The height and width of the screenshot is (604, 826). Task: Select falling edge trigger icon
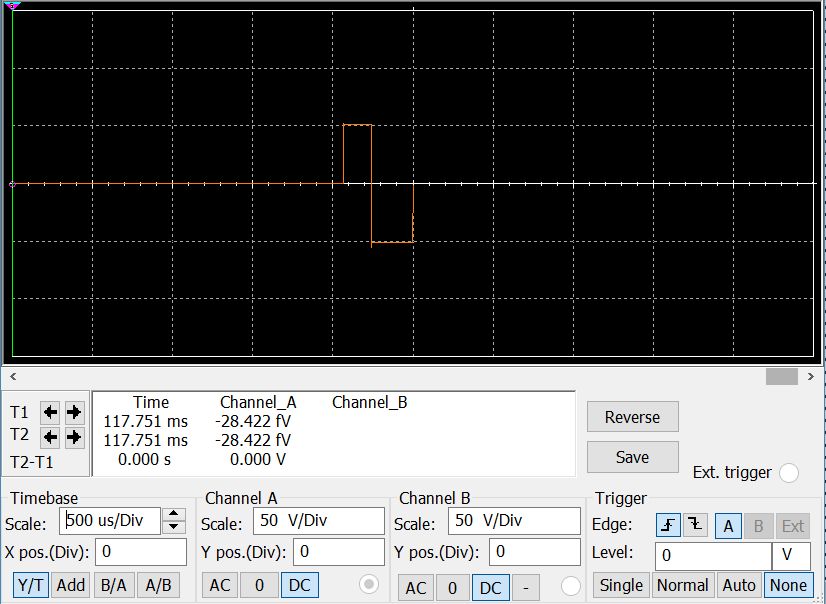[x=695, y=525]
